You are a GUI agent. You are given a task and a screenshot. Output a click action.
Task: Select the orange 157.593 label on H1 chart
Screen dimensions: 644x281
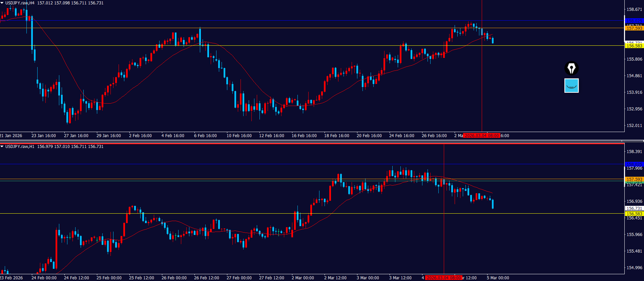[x=634, y=179]
